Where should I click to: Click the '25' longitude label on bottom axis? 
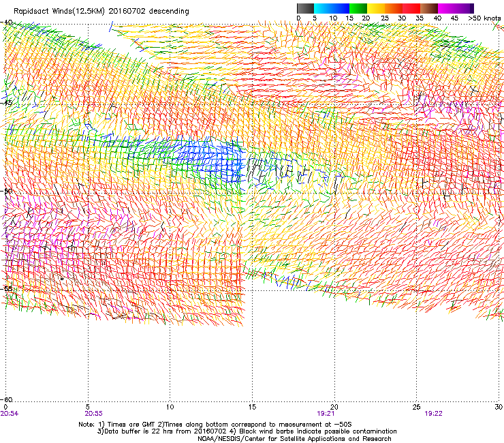click(x=416, y=407)
